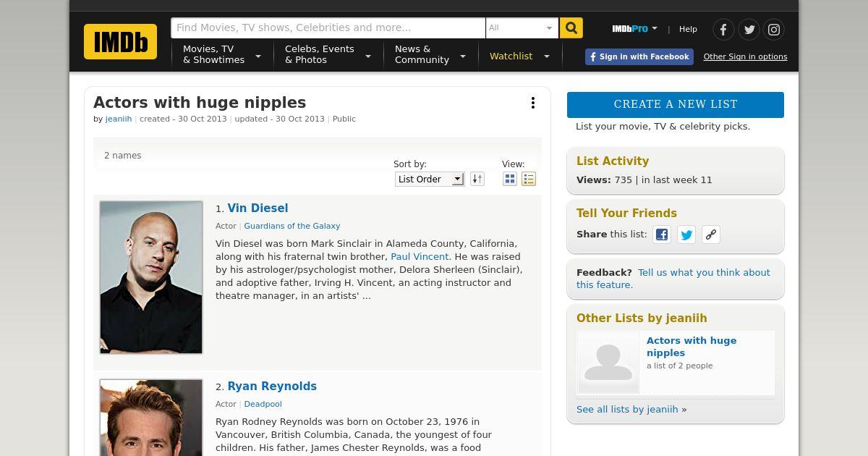The image size is (868, 456).
Task: Expand the IMDbPro dropdown
Action: [634, 29]
